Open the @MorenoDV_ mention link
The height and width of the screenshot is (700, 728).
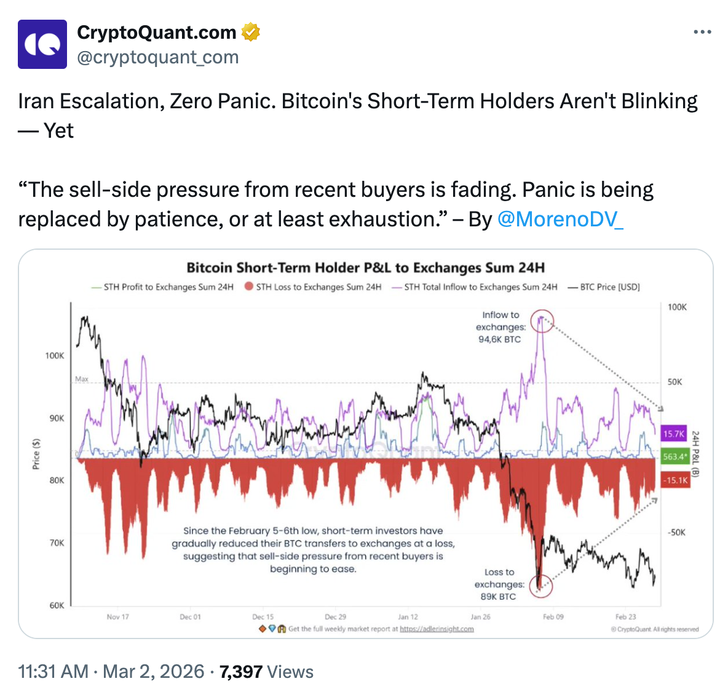pyautogui.click(x=560, y=219)
